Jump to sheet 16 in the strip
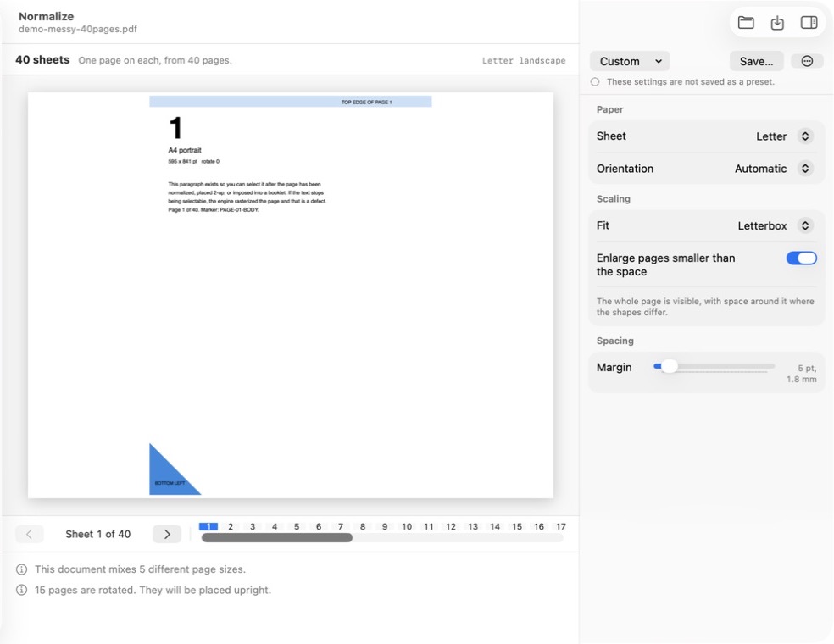834x644 pixels. [x=539, y=526]
